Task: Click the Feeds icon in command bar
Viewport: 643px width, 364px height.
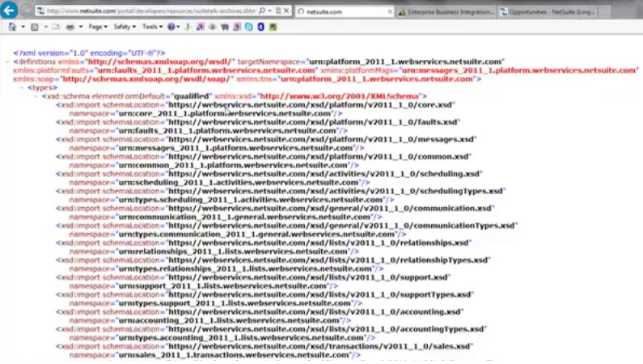Action: 35,27
